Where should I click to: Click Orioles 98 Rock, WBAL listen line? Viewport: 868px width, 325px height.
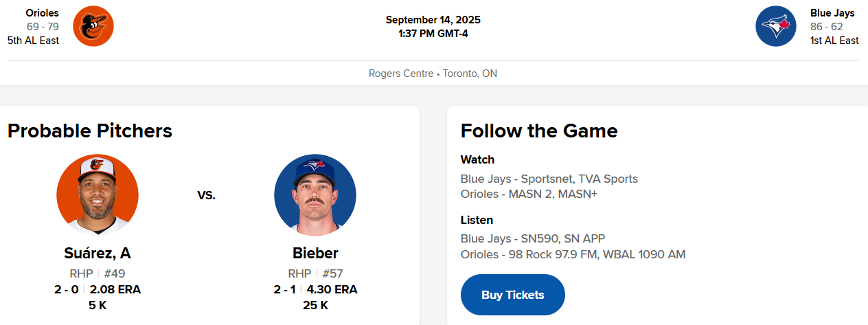[x=573, y=254]
